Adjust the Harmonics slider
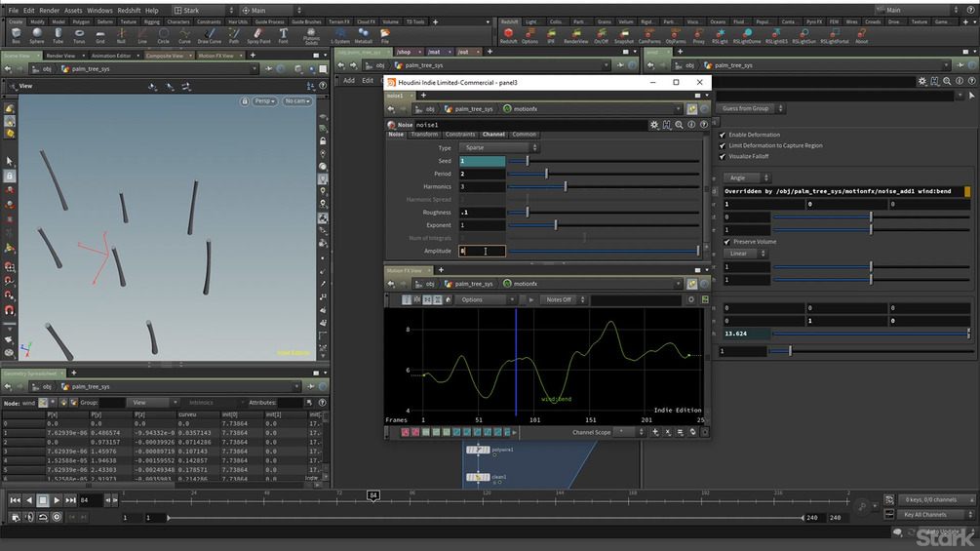Viewport: 980px width, 551px height. 604,187
